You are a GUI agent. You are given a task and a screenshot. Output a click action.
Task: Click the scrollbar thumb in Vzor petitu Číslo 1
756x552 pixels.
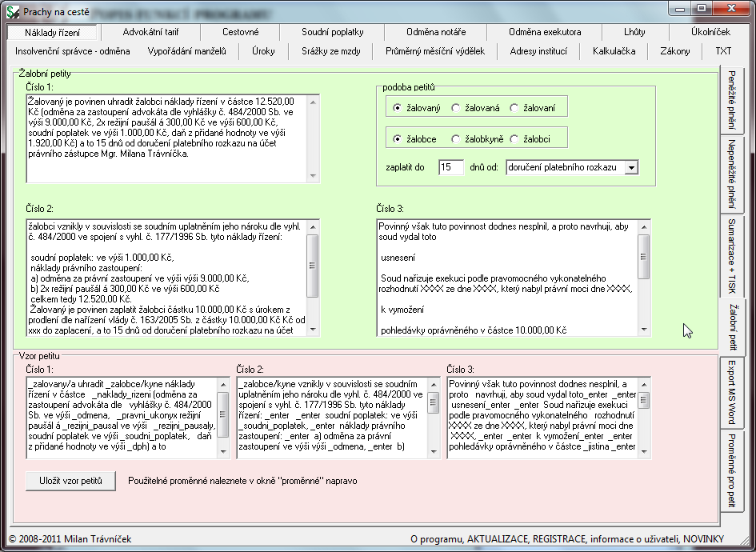click(x=222, y=414)
